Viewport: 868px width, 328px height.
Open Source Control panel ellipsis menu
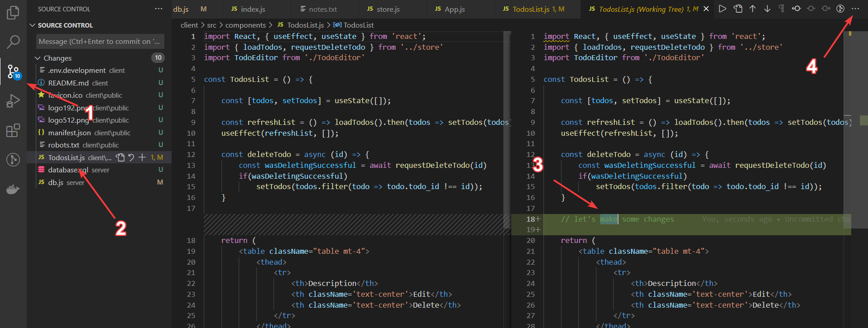pyautogui.click(x=158, y=9)
